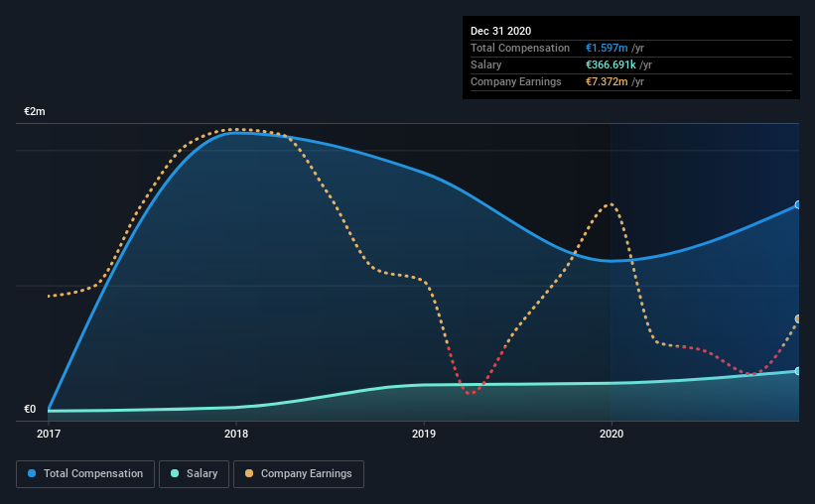Viewport: 815px width, 504px height.
Task: Click the teal Salary legend dot
Action: (175, 473)
